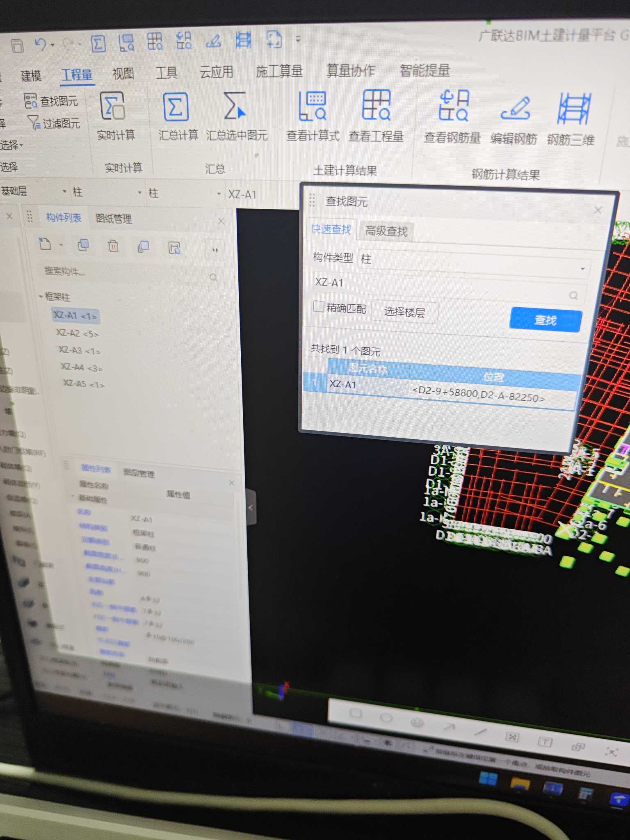Close the 构件列表 panel
Image resolution: width=630 pixels, height=840 pixels.
pos(221,221)
